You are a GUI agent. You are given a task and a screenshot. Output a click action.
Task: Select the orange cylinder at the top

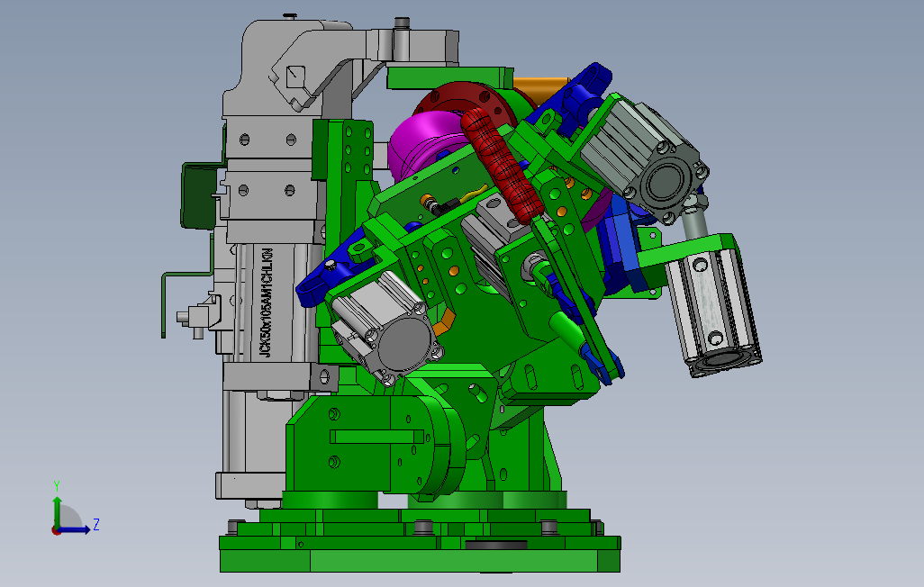coord(539,90)
